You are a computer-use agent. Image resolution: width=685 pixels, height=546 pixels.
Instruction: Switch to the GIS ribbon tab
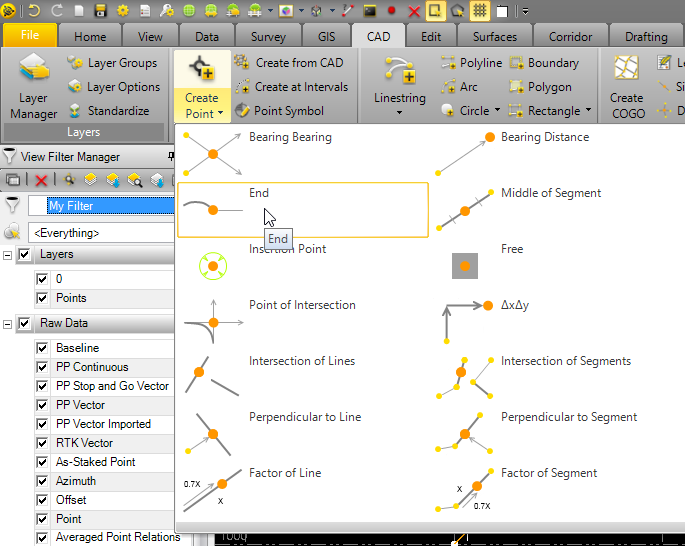tap(326, 36)
